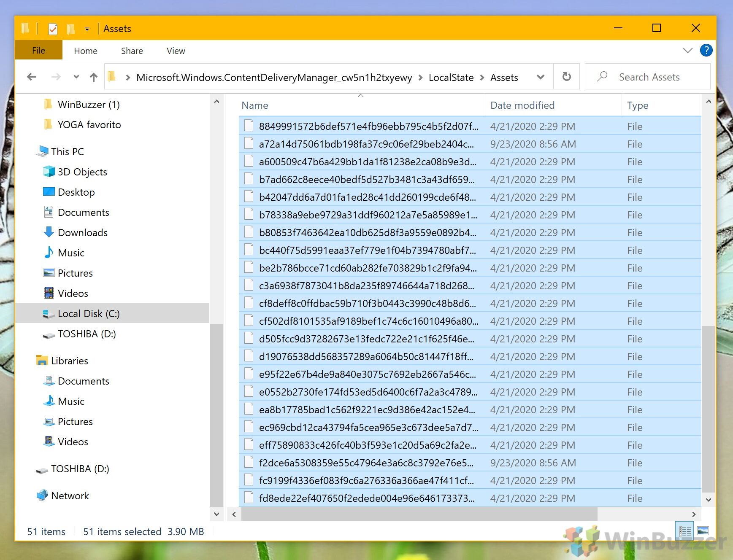This screenshot has width=733, height=560.
Task: Select file a72a14d75061bdb198fa37c9c06ef29beb2404c...
Action: pos(470,144)
